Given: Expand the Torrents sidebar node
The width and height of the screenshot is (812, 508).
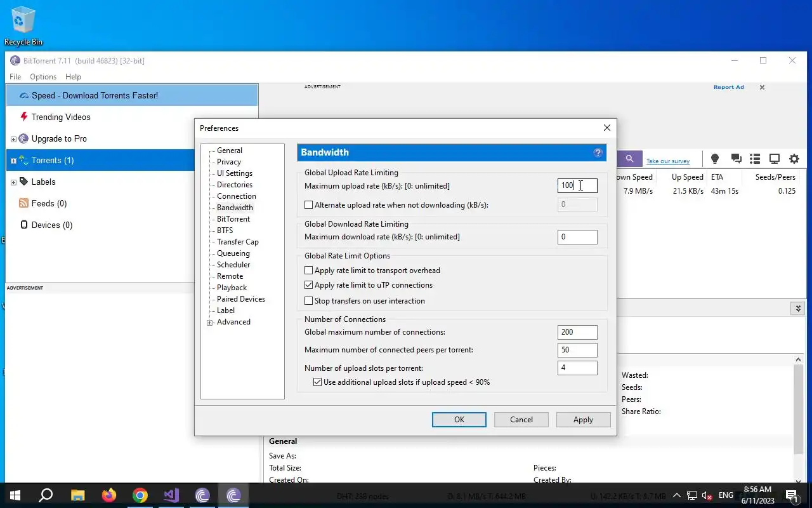Looking at the screenshot, I should pyautogui.click(x=13, y=161).
